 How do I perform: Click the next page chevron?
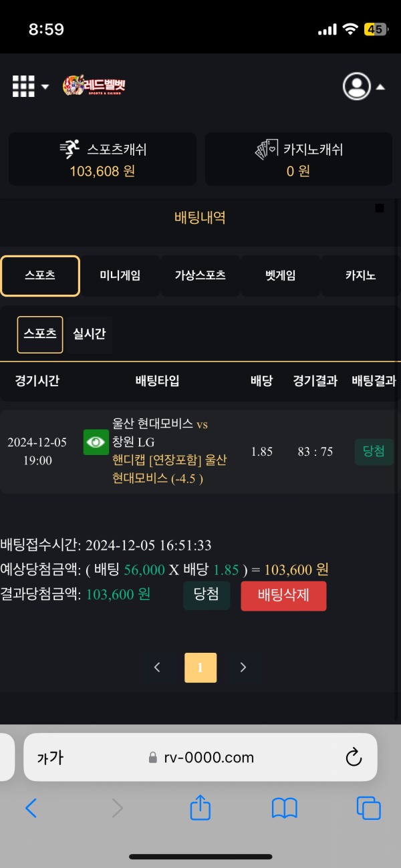coord(243,667)
